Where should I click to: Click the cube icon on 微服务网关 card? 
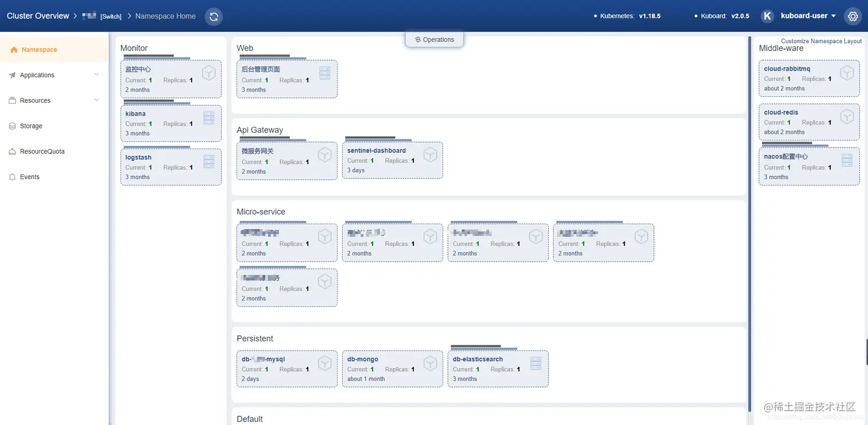325,155
